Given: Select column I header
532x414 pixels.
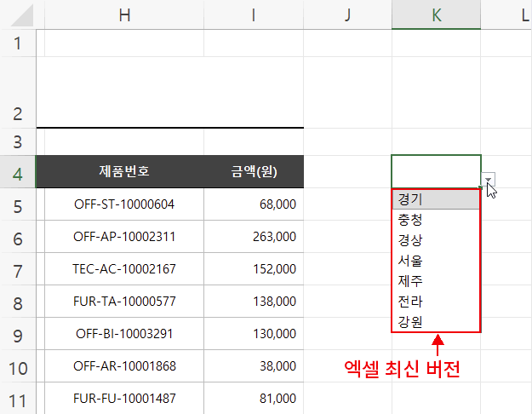Looking at the screenshot, I should (254, 14).
